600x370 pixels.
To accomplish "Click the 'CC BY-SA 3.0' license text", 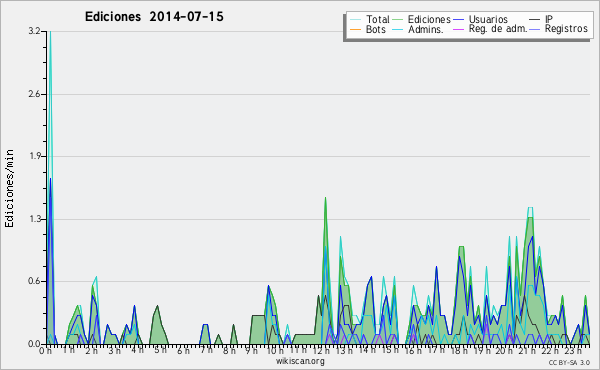I will [x=569, y=362].
